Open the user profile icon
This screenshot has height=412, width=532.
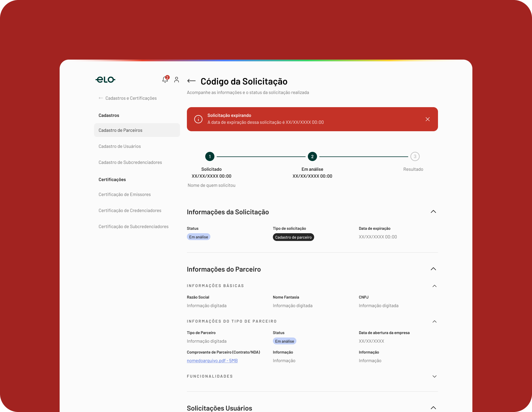177,80
